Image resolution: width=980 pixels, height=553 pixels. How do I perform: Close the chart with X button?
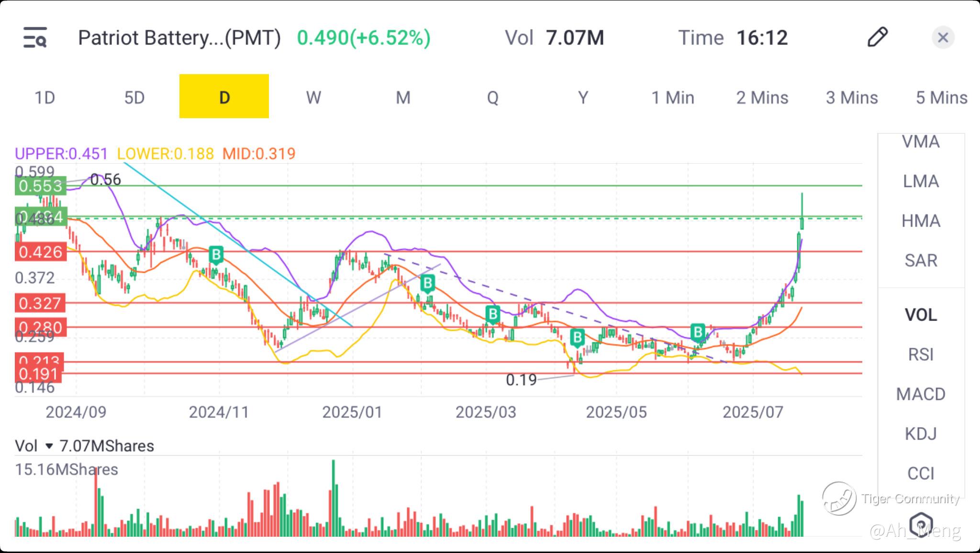click(943, 37)
